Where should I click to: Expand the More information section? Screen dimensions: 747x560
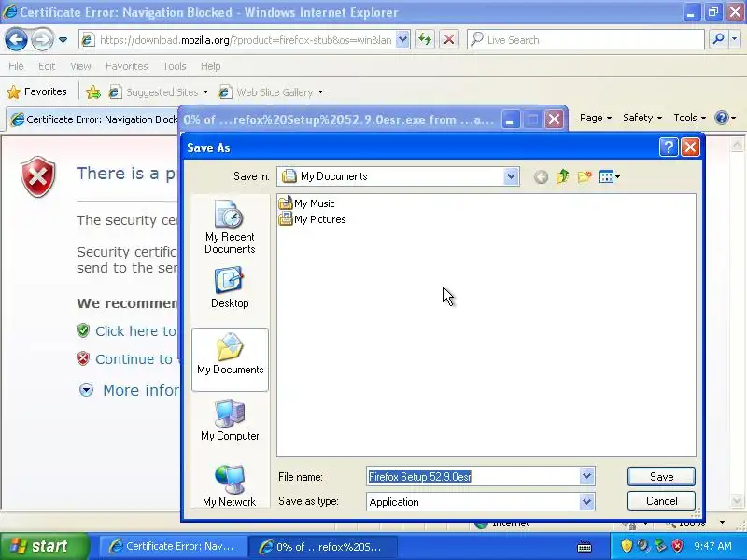[86, 390]
